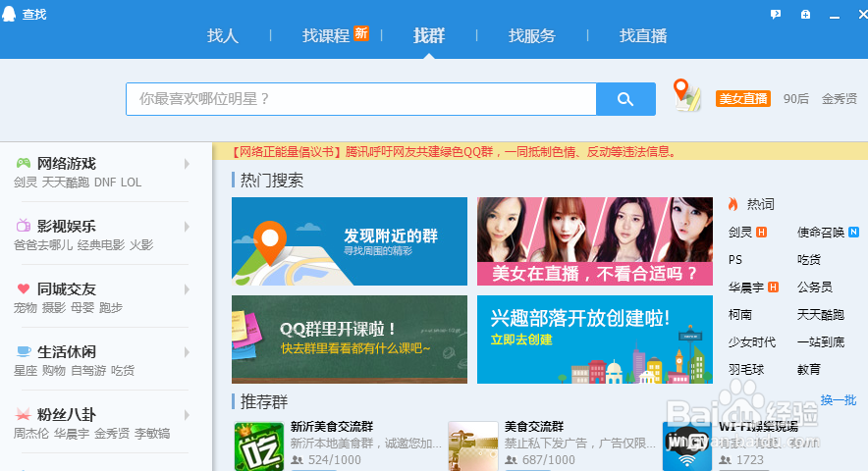Screen dimensions: 868x471
Task: Open the 美食交流群 group avatar
Action: tap(473, 446)
